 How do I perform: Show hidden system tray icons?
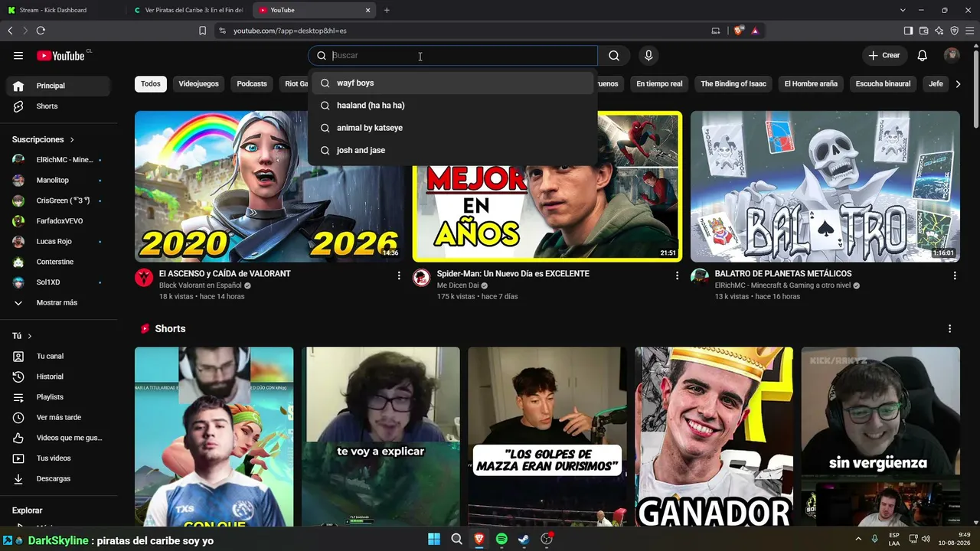(860, 539)
